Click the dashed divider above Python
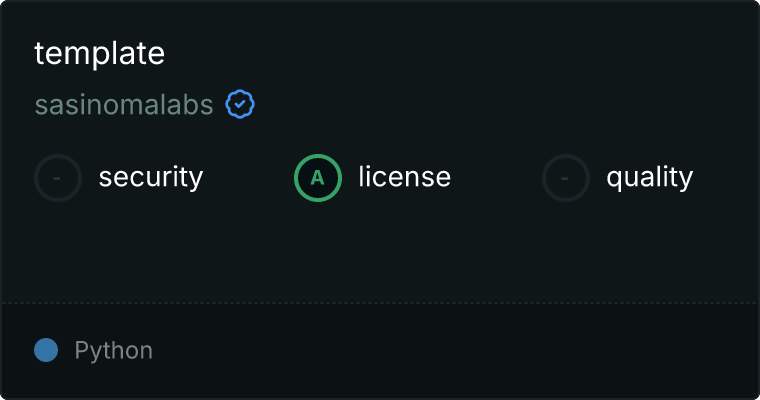The image size is (760, 400). (380, 303)
